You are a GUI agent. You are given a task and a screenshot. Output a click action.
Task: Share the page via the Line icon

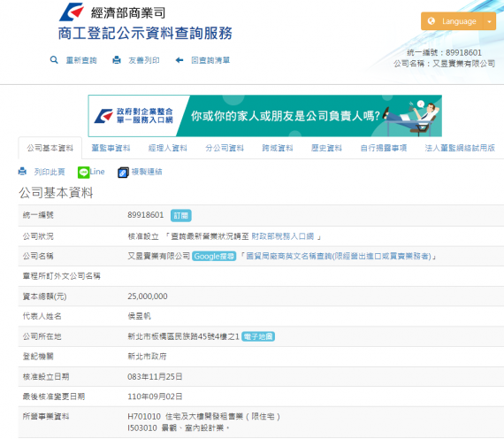[84, 173]
